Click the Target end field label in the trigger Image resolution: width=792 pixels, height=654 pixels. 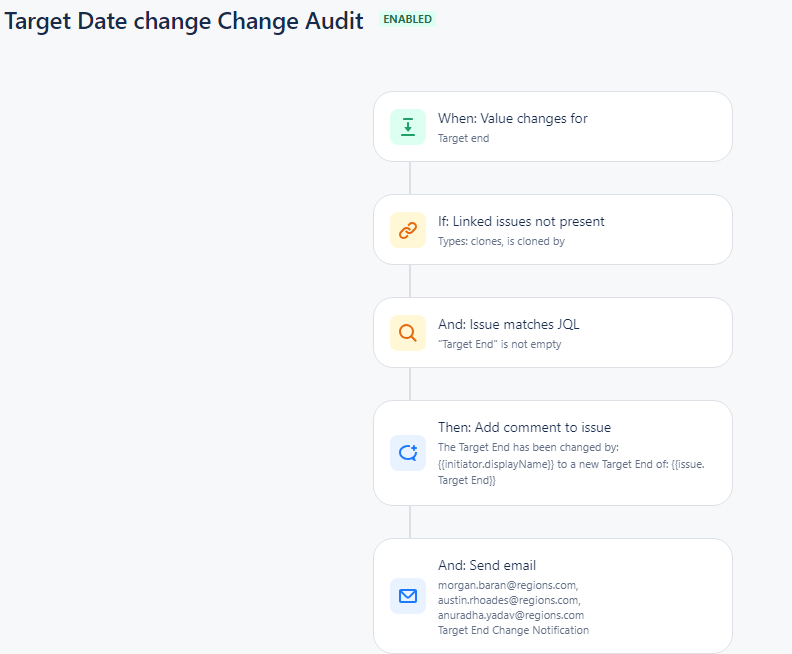click(x=463, y=138)
